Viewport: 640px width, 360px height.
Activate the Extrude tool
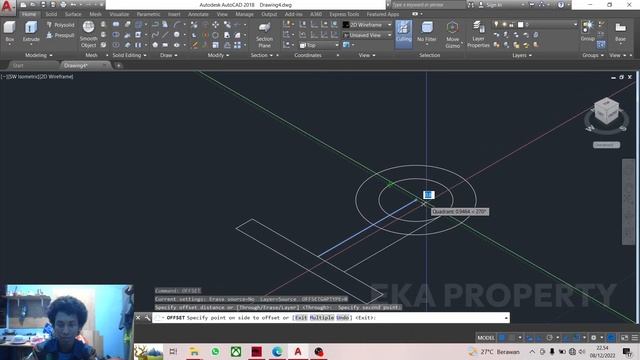(x=31, y=32)
